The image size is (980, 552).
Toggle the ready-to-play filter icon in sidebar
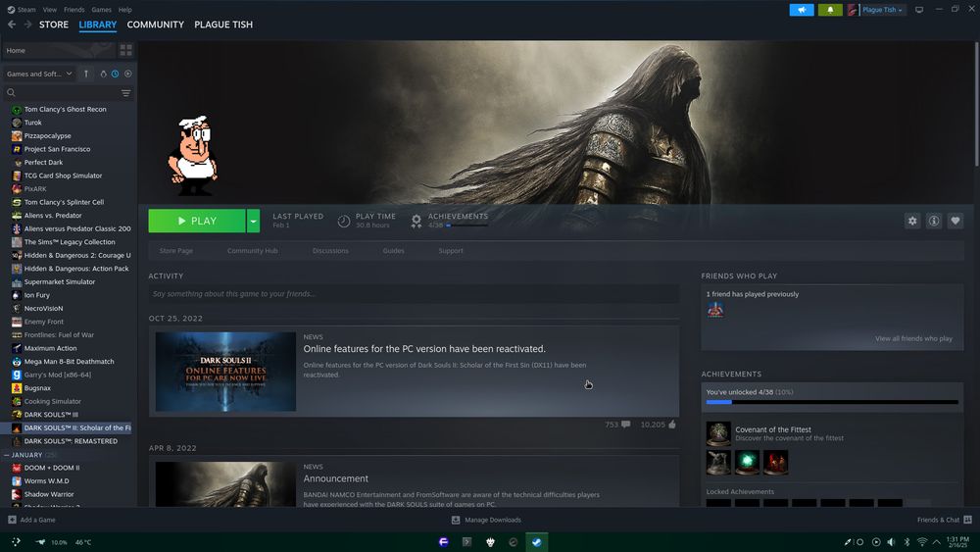pos(128,74)
